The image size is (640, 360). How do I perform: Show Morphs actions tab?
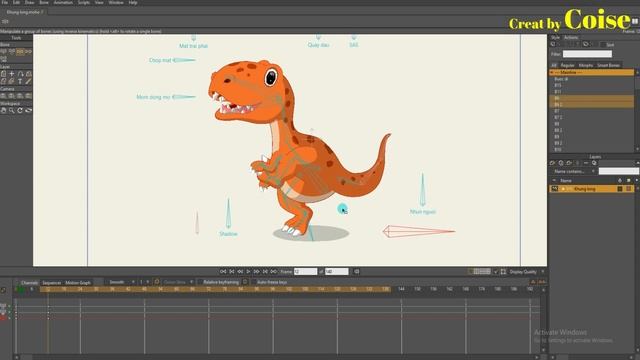[x=586, y=65]
